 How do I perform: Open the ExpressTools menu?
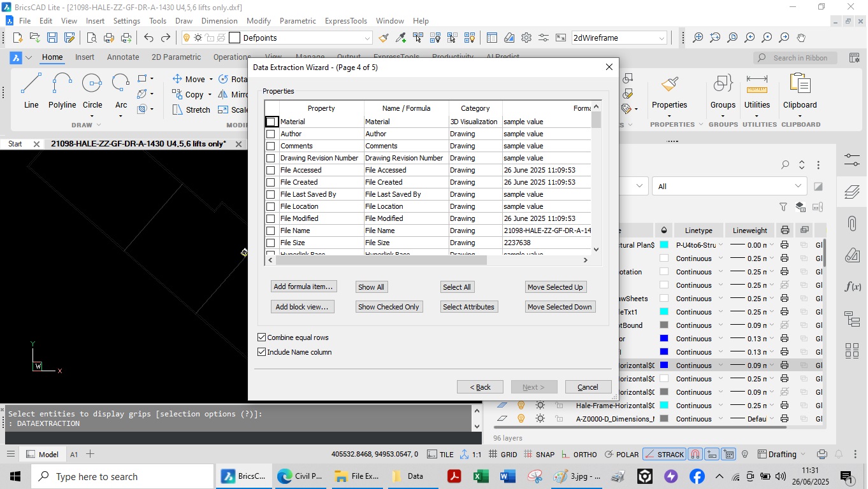pyautogui.click(x=346, y=21)
